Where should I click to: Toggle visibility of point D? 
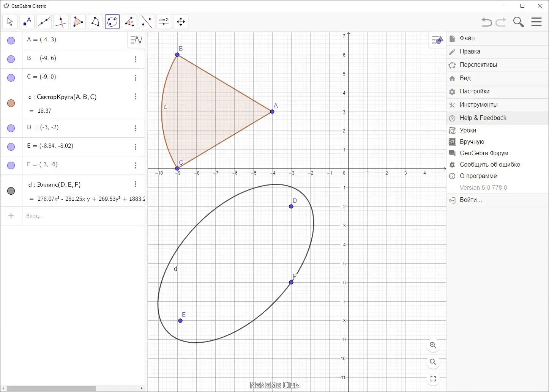tap(11, 128)
